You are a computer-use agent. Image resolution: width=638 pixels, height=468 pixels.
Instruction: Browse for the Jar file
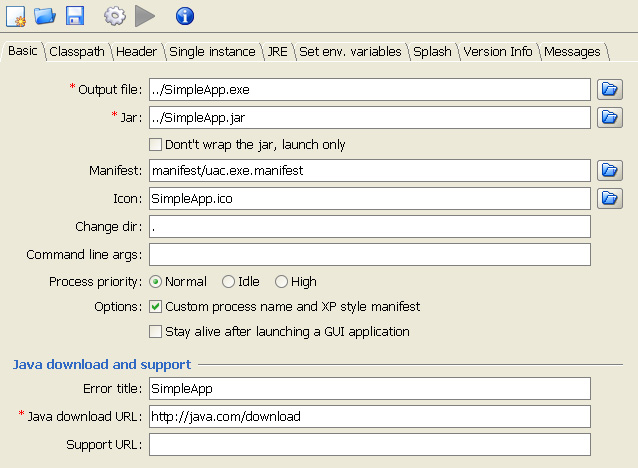pos(609,117)
